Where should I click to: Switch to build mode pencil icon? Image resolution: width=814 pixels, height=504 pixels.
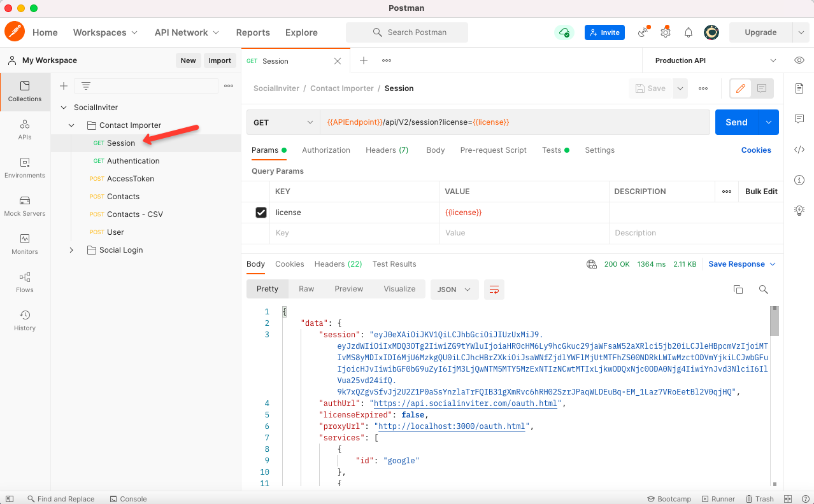tap(741, 88)
